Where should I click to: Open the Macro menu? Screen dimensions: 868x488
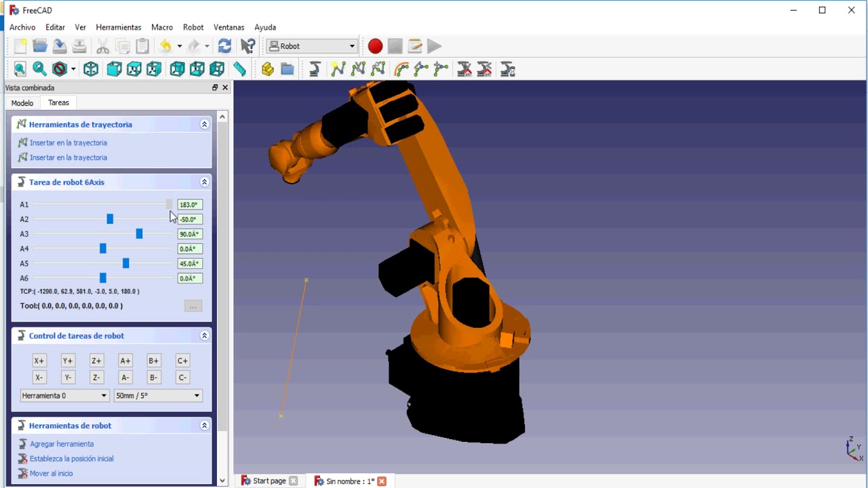[x=162, y=27]
